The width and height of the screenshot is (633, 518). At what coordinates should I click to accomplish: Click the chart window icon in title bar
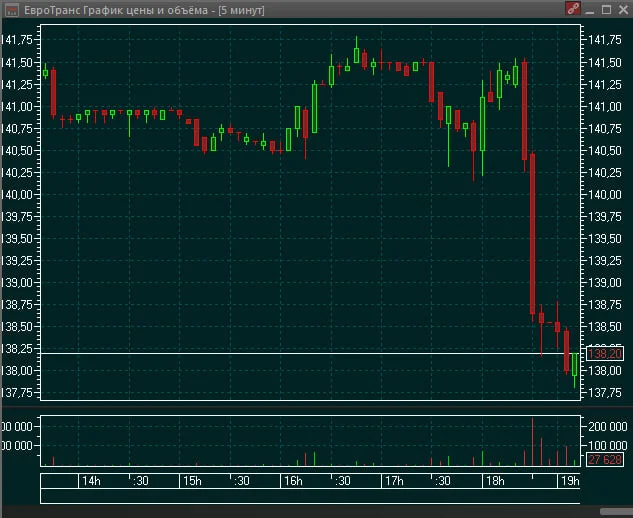(x=11, y=10)
